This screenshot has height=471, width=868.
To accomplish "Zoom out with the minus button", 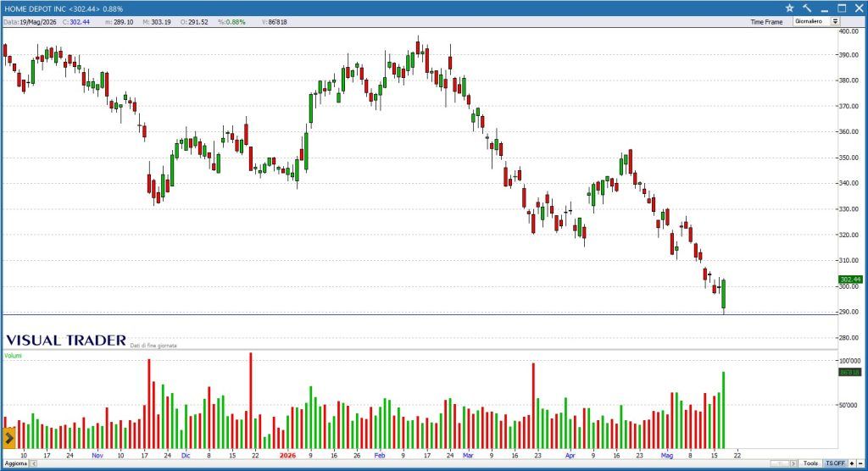I will point(860,463).
